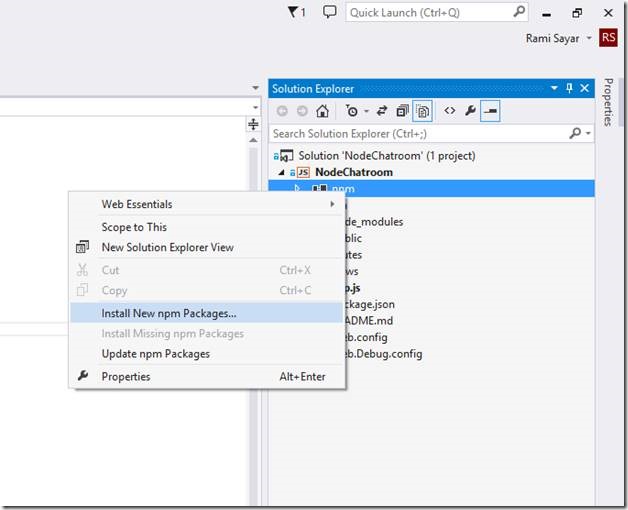
Task: Open the notifications flag icon
Action: [x=297, y=12]
